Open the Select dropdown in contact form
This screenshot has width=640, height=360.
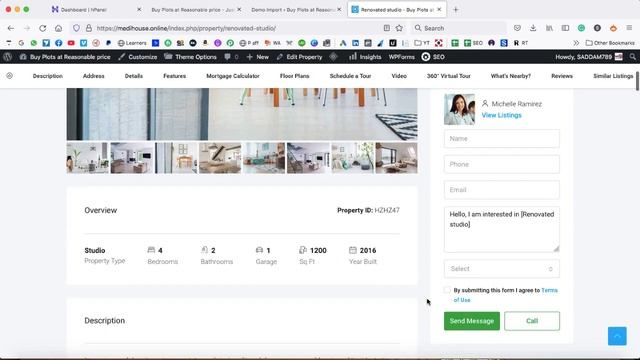[x=502, y=269]
